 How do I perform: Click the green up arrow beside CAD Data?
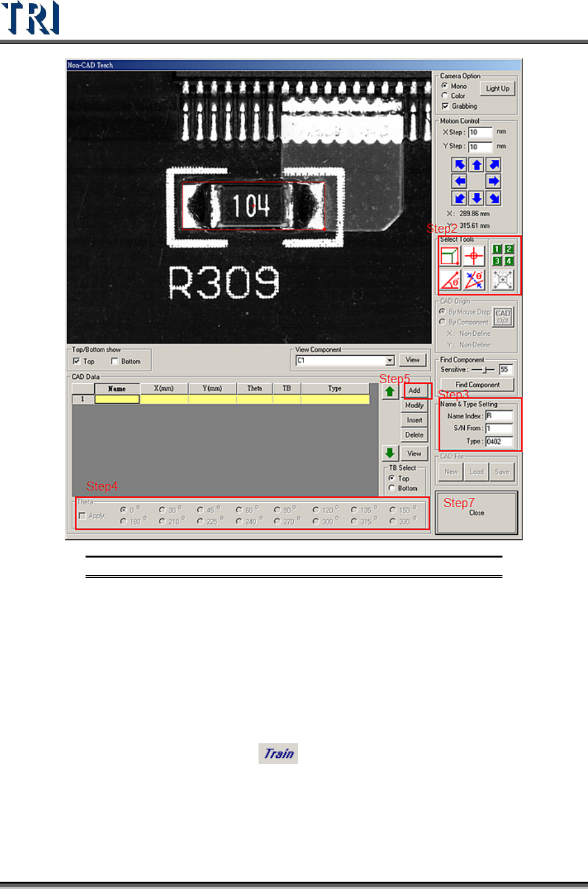coord(390,392)
